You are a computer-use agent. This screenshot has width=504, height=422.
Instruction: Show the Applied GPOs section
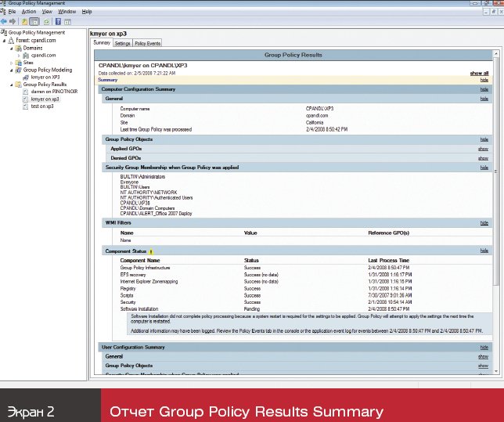(x=483, y=148)
